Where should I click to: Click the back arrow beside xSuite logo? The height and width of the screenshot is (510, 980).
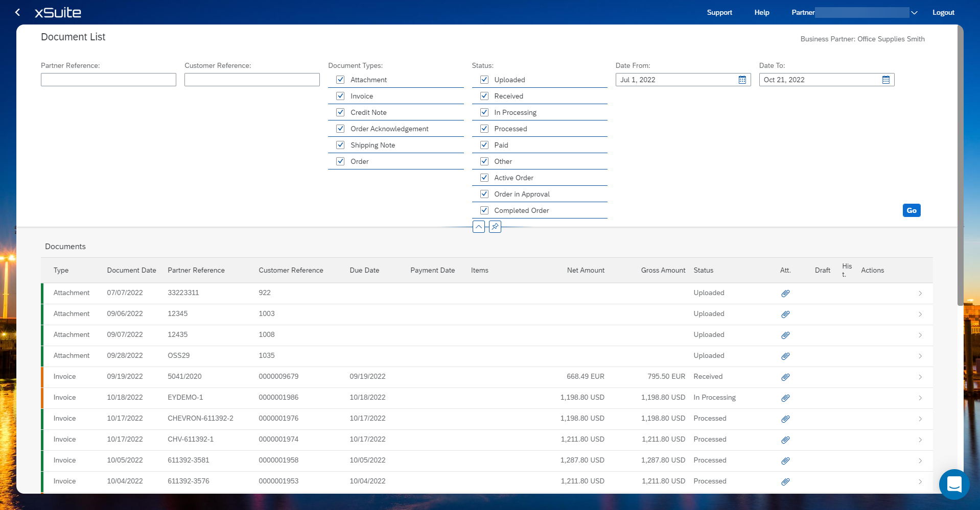pyautogui.click(x=17, y=12)
